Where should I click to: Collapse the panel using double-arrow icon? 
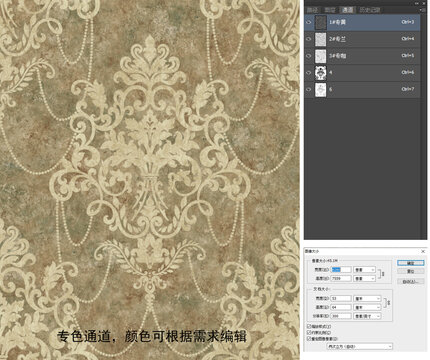pyautogui.click(x=417, y=3)
